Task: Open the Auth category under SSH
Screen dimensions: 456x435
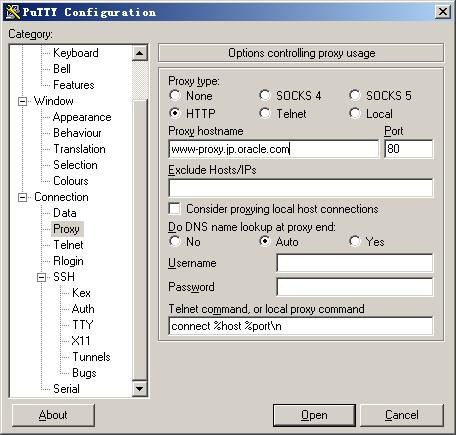Action: coord(83,309)
